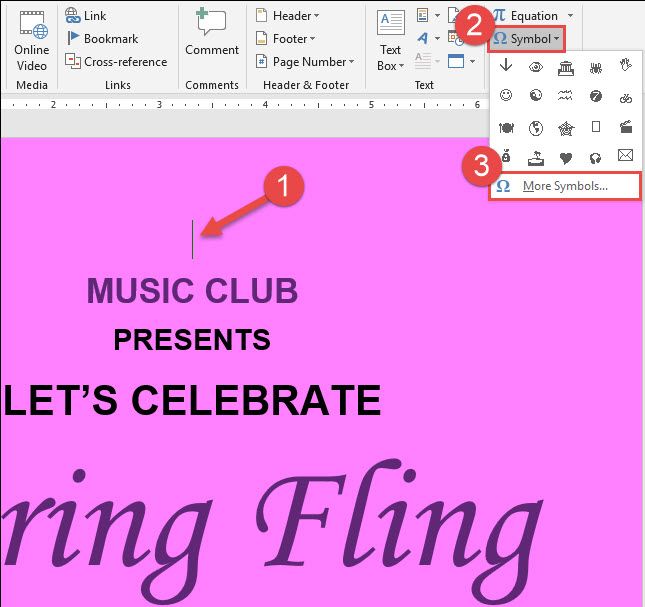Click the down arrow symbol

pyautogui.click(x=506, y=66)
